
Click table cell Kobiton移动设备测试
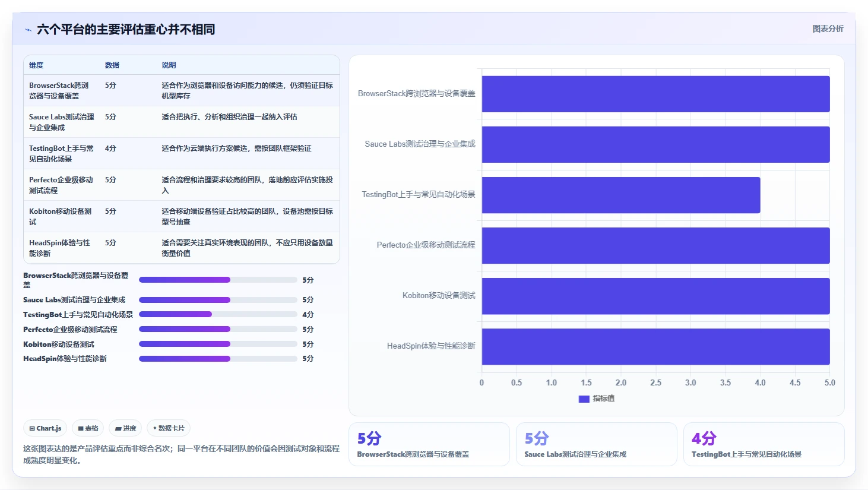pyautogui.click(x=61, y=217)
